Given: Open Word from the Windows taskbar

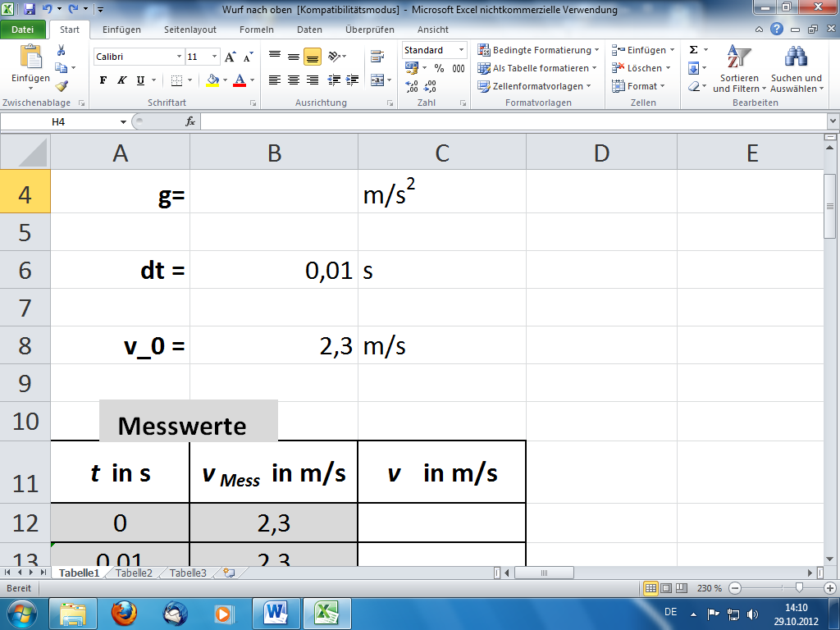Looking at the screenshot, I should point(277,613).
